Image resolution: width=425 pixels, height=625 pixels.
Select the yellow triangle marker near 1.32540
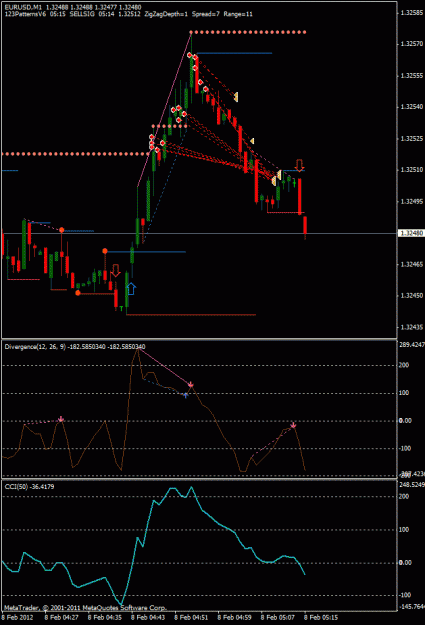(236, 96)
